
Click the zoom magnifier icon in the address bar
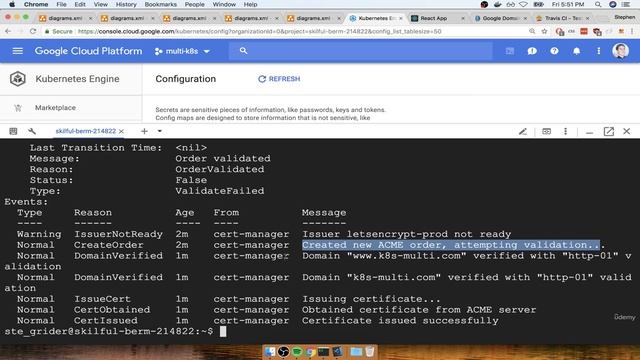[x=532, y=31]
